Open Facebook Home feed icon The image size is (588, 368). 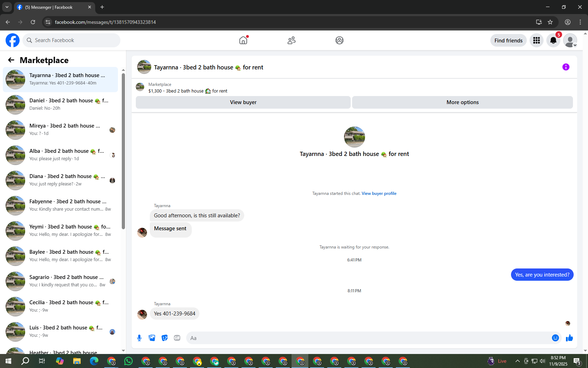point(243,40)
